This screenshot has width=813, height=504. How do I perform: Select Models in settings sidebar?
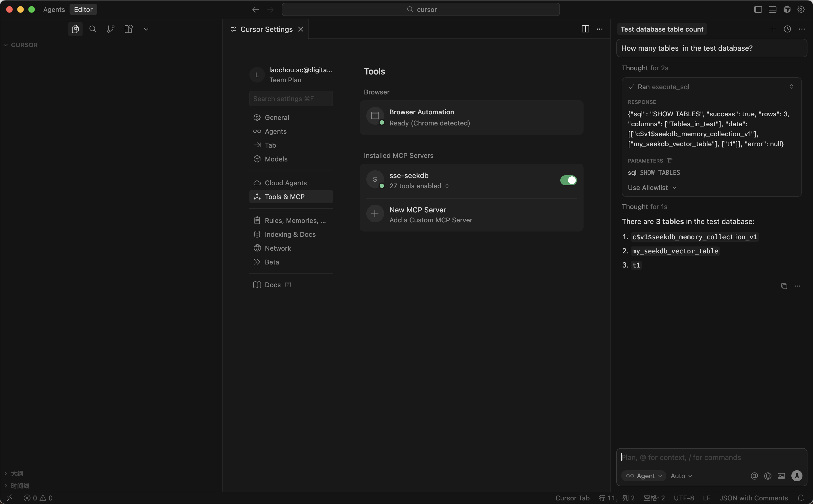pos(276,159)
